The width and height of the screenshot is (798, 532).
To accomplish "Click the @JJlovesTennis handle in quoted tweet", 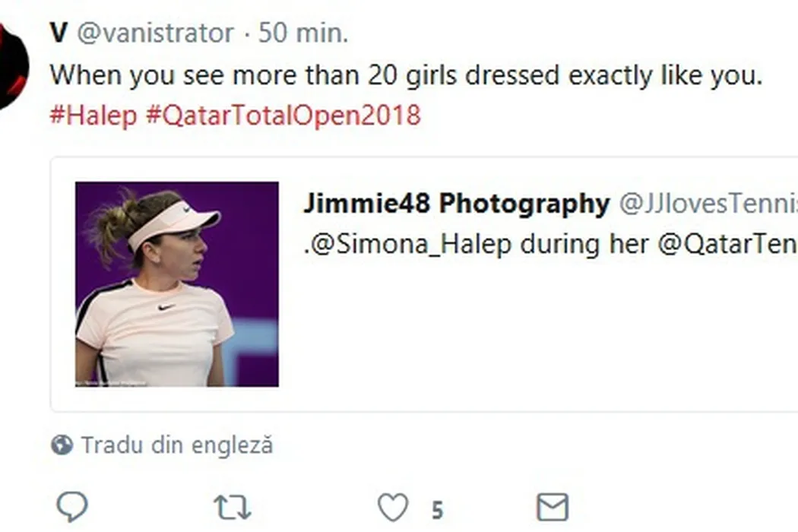I will pos(708,204).
